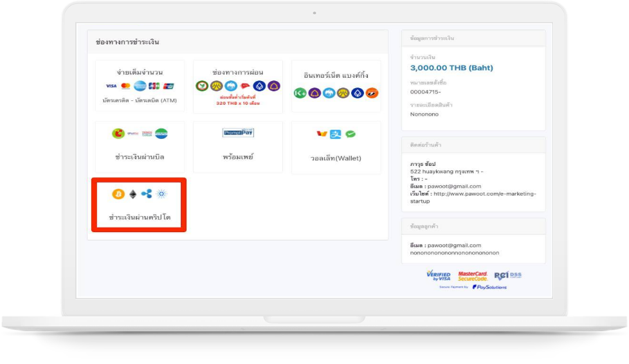The image size is (629, 364).
Task: Click the Verified by Visa badge
Action: coord(439,275)
